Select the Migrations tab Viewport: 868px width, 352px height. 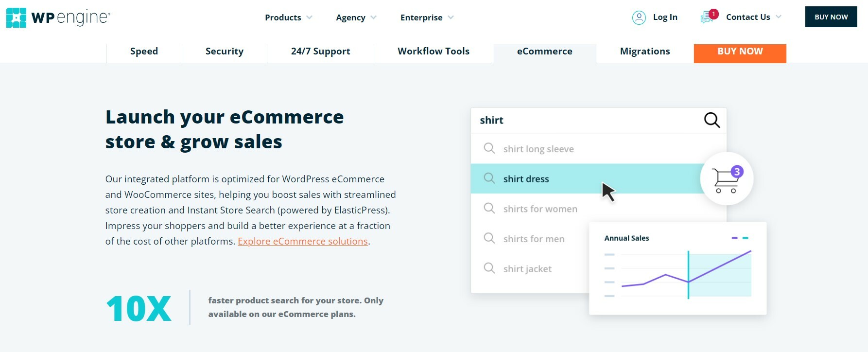[x=644, y=51]
